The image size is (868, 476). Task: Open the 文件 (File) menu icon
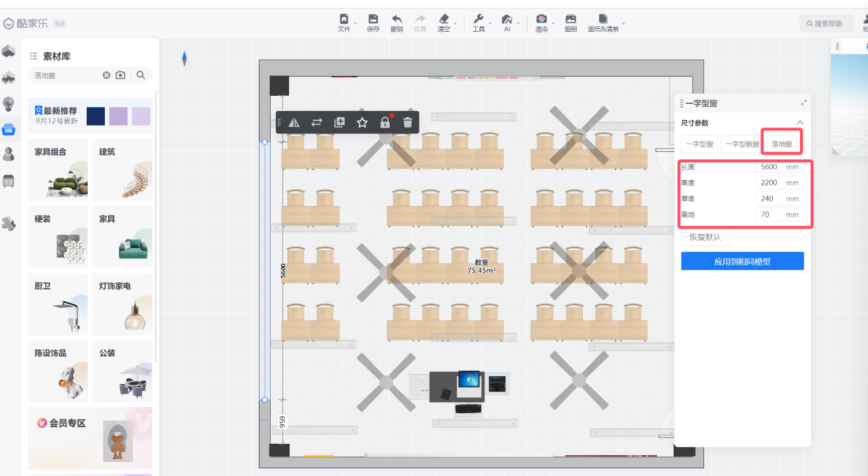[x=344, y=19]
